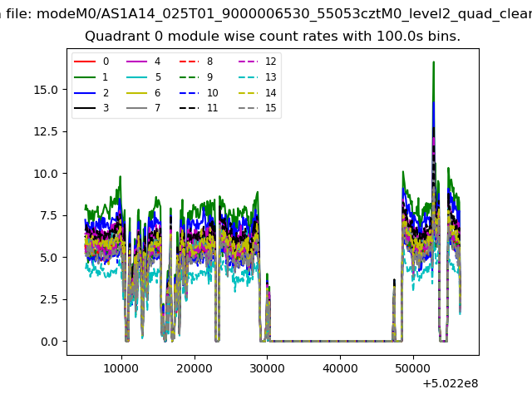The height and width of the screenshot is (399, 532).
Task: Click the +5.022e8 axis offset text
Action: click(x=450, y=383)
